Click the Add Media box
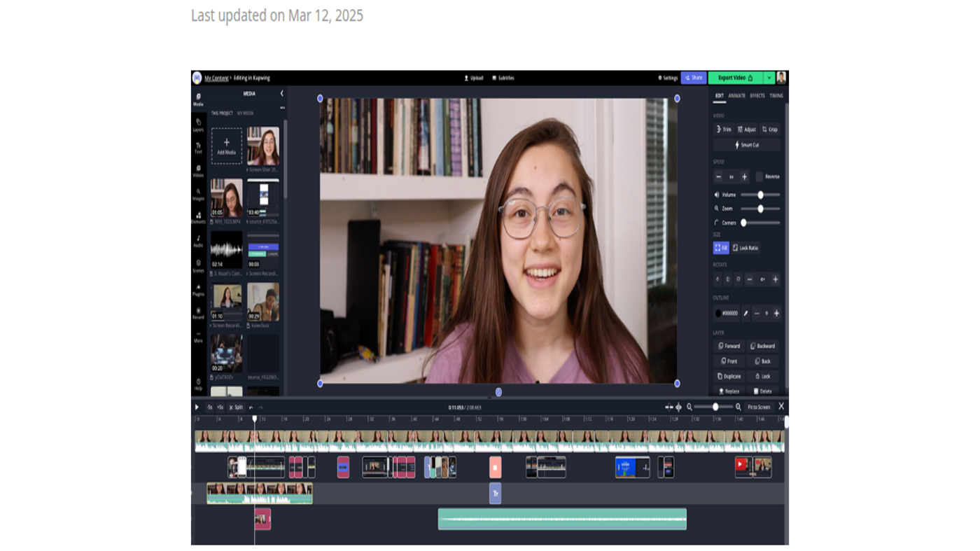Image resolution: width=980 pixels, height=551 pixels. pos(226,146)
